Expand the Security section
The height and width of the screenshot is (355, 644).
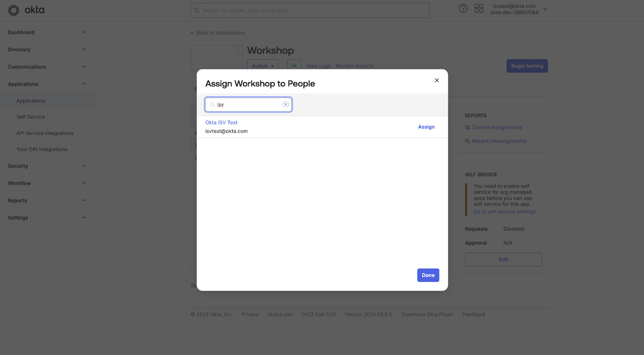[47, 166]
